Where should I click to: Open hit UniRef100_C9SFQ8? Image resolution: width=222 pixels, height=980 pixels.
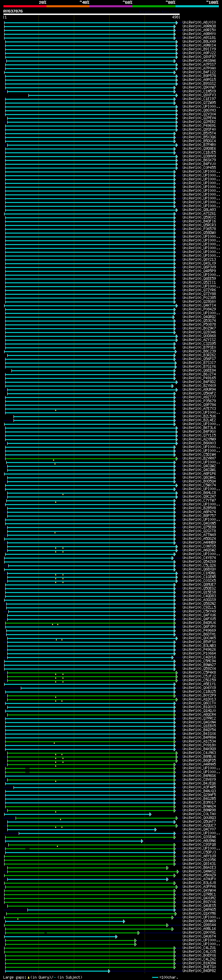[x=199, y=844]
